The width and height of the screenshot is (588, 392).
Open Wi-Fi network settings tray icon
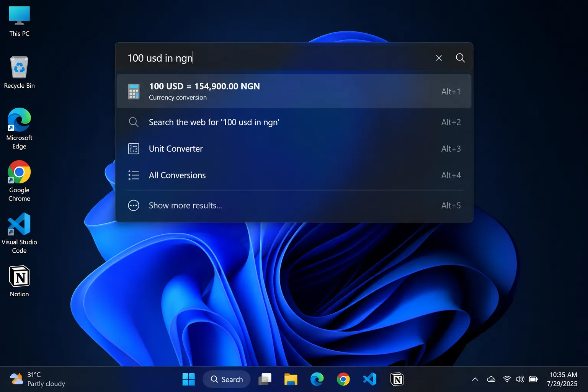pyautogui.click(x=507, y=379)
